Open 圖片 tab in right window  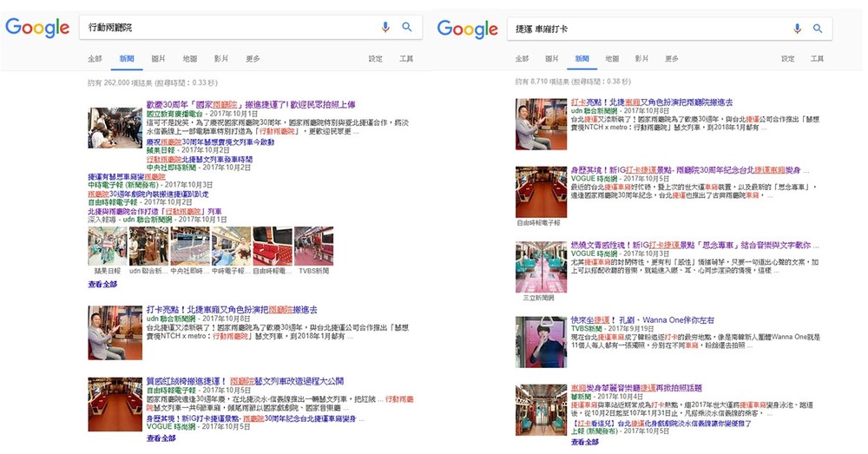(x=552, y=59)
